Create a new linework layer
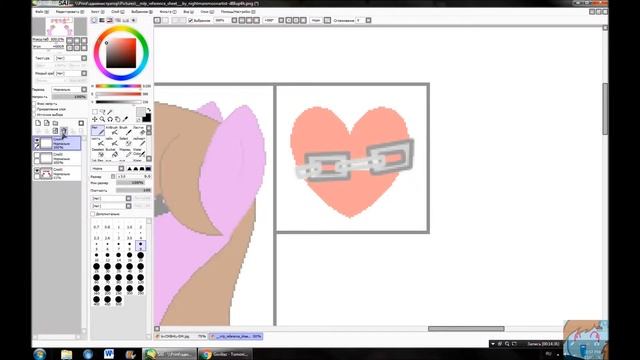640x360 pixels. (x=47, y=123)
